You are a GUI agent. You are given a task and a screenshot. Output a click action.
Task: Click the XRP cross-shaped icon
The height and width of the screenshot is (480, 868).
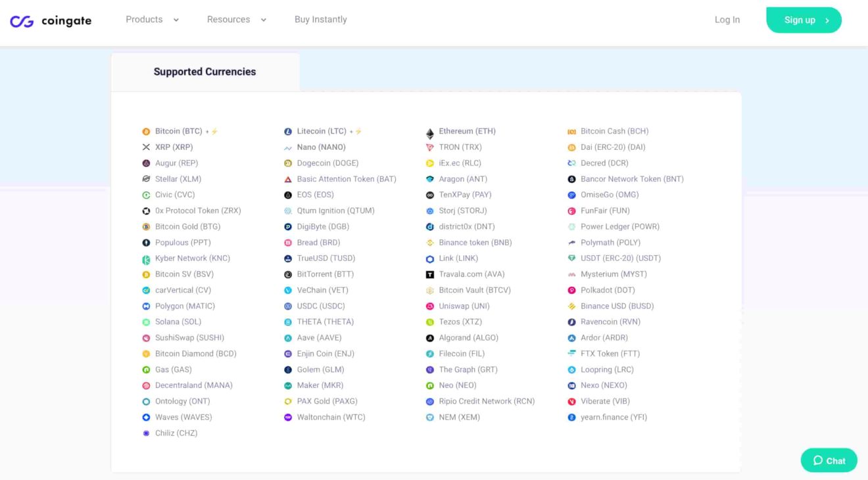(146, 147)
